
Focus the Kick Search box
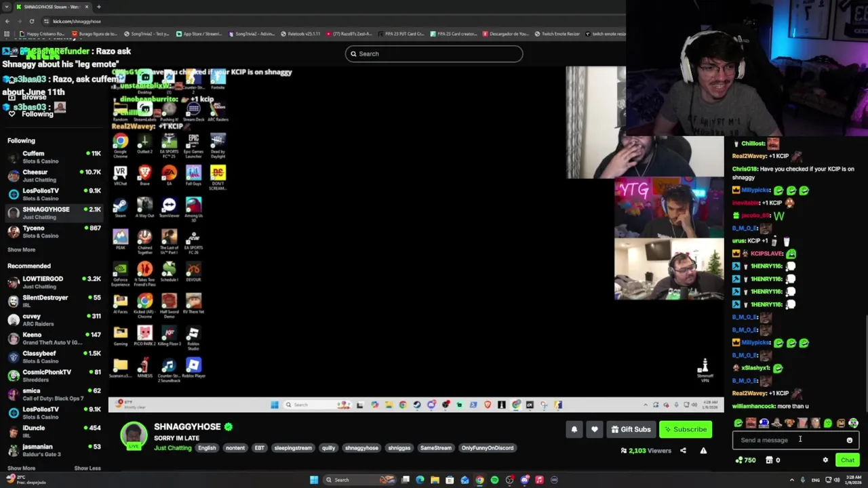point(433,54)
